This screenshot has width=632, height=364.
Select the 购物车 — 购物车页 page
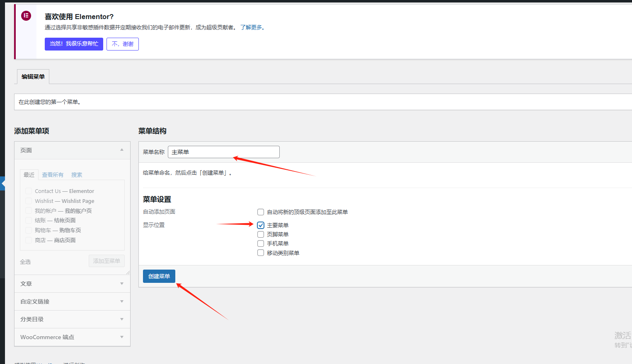[28, 230]
